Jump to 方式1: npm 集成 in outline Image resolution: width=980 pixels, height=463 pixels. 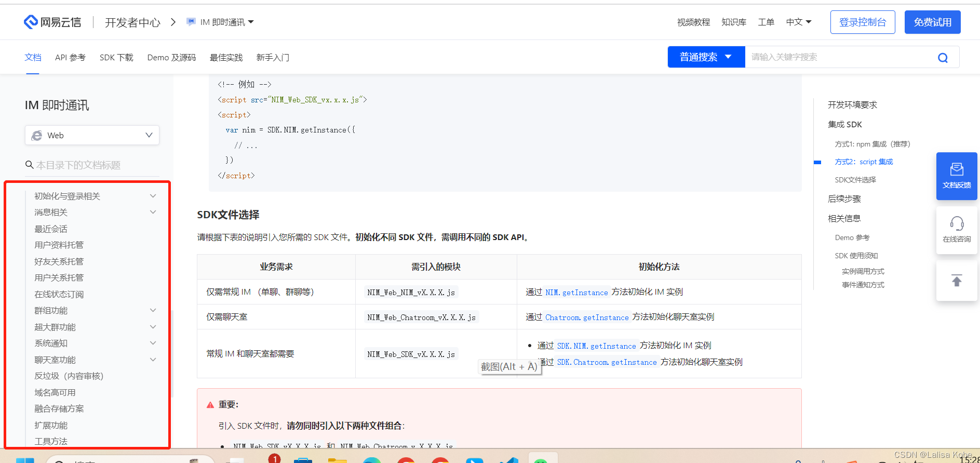pos(872,144)
